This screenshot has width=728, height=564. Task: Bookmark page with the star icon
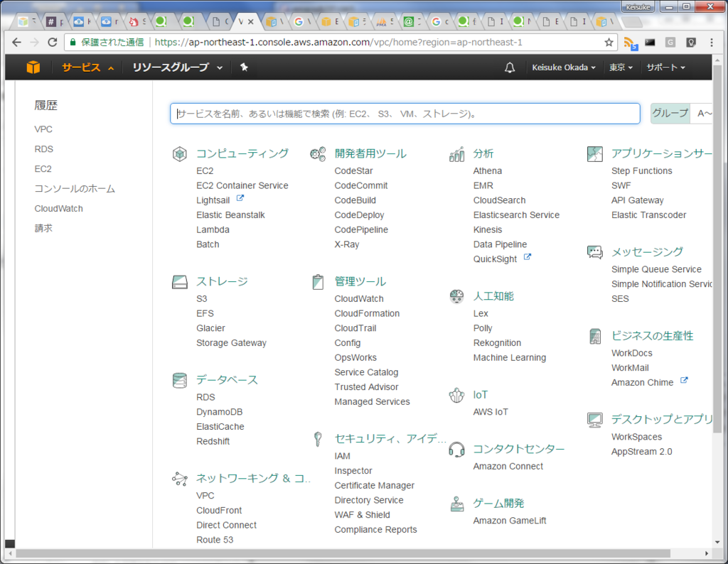pos(609,43)
